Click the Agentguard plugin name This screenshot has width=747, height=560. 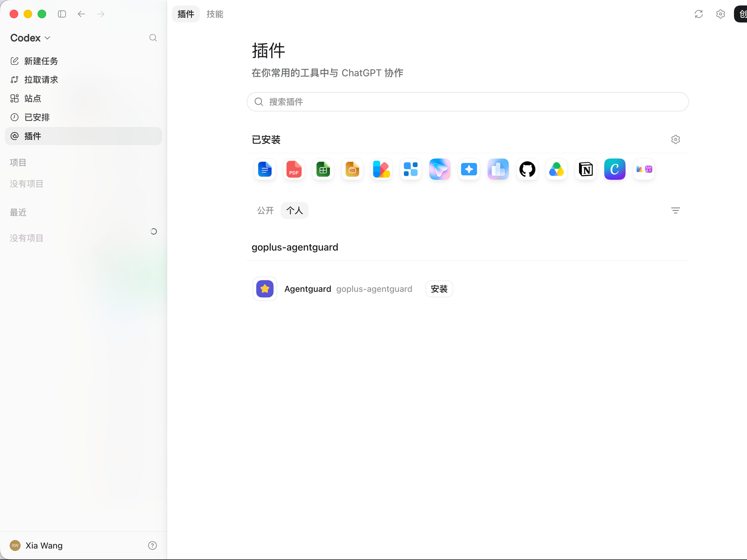pos(308,289)
